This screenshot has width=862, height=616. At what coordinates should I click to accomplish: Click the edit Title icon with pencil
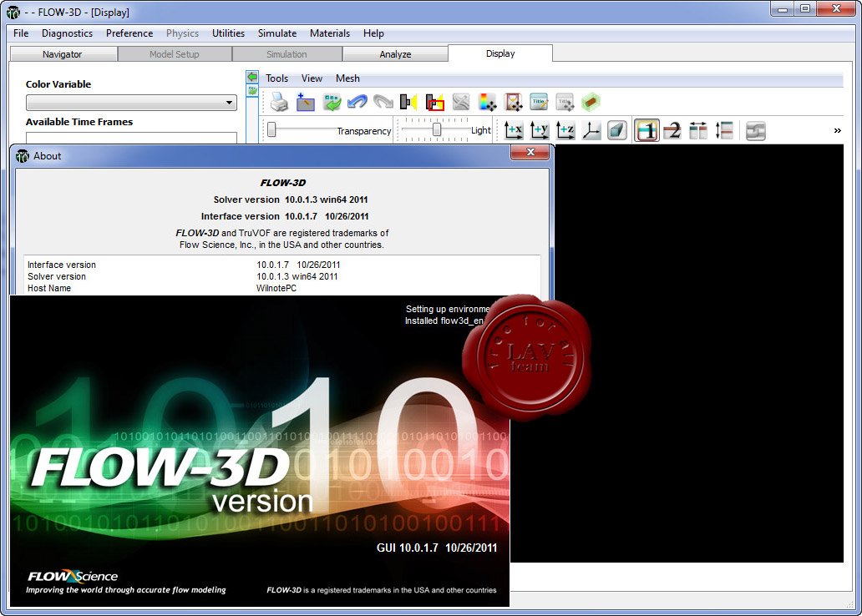point(539,102)
